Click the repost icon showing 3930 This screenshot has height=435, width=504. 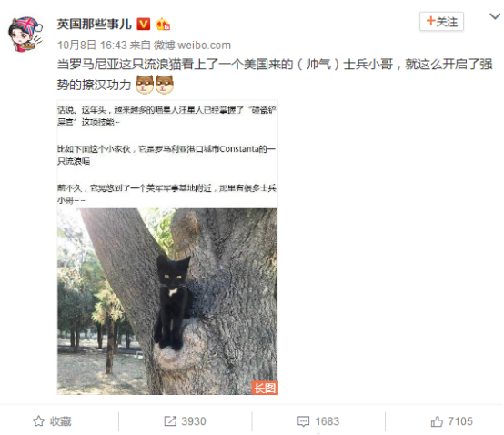[x=170, y=421]
